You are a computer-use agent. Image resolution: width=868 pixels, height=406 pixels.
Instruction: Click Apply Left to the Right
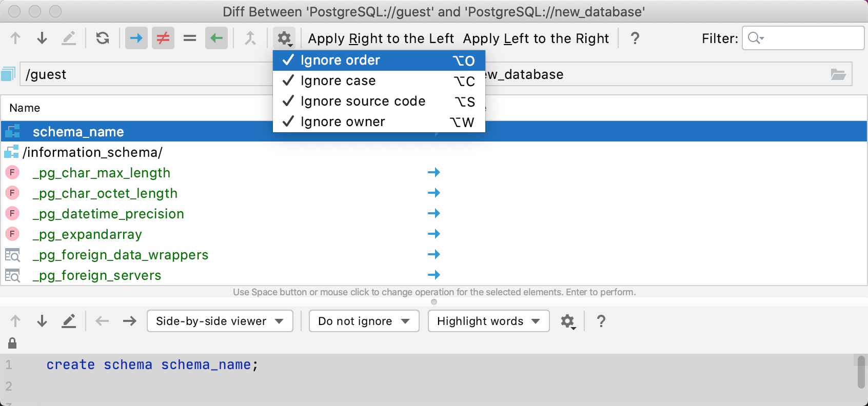coord(536,38)
